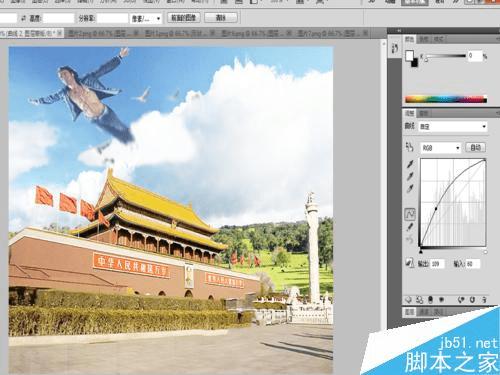Select the edit points curve mode icon

410,214
